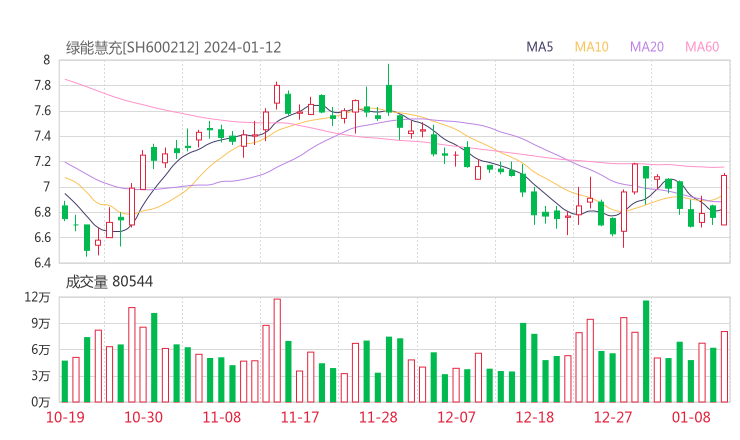Viewport: 740px width, 440px height.
Task: Click the price axis value 6.6
Action: tap(42, 237)
